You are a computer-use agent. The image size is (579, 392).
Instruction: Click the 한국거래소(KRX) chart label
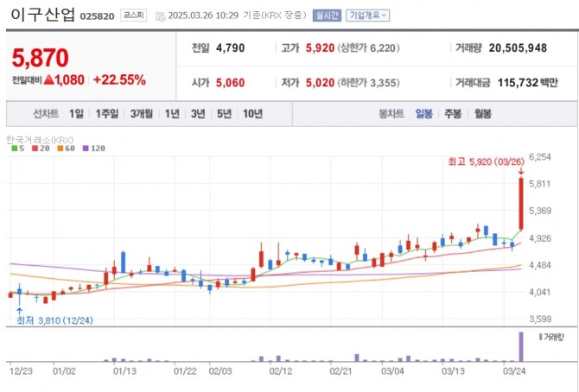coord(40,140)
